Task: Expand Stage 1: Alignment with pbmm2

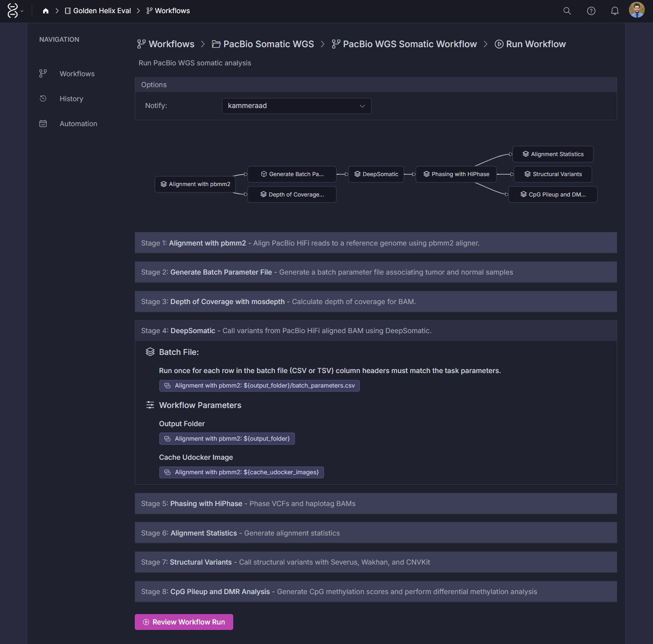Action: [x=375, y=243]
